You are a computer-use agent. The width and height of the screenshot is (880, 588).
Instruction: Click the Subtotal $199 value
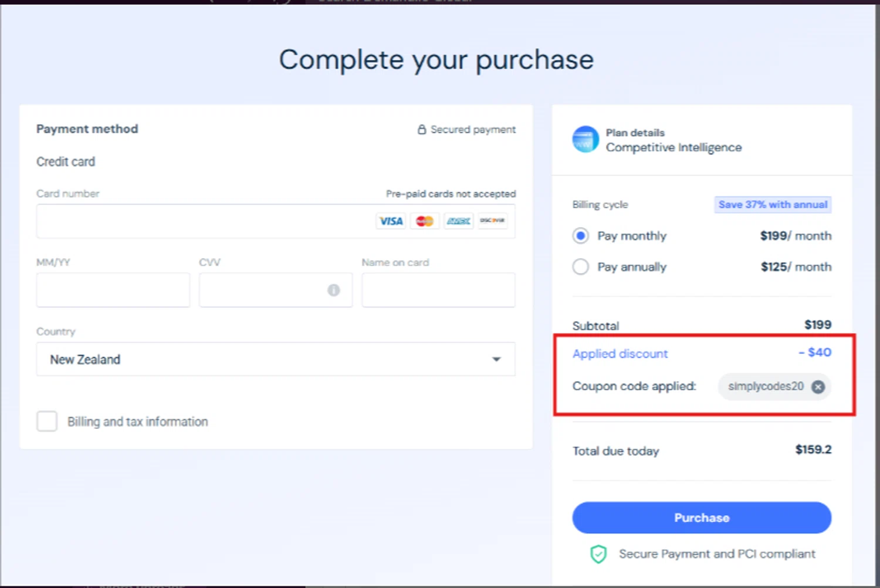point(818,325)
